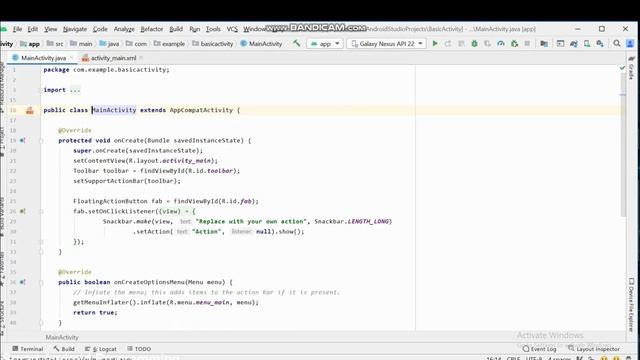Click MainActivity breadcrumb below the editor

62,338
